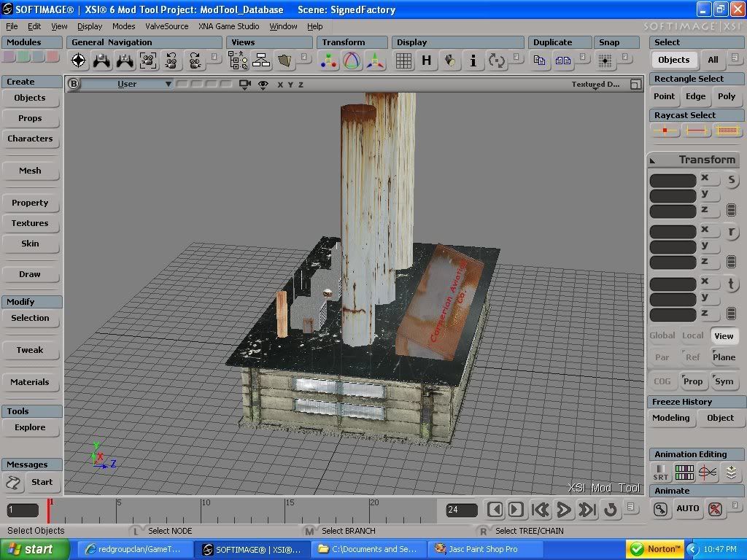Open the Schematic view icon
The width and height of the screenshot is (747, 560).
(261, 61)
